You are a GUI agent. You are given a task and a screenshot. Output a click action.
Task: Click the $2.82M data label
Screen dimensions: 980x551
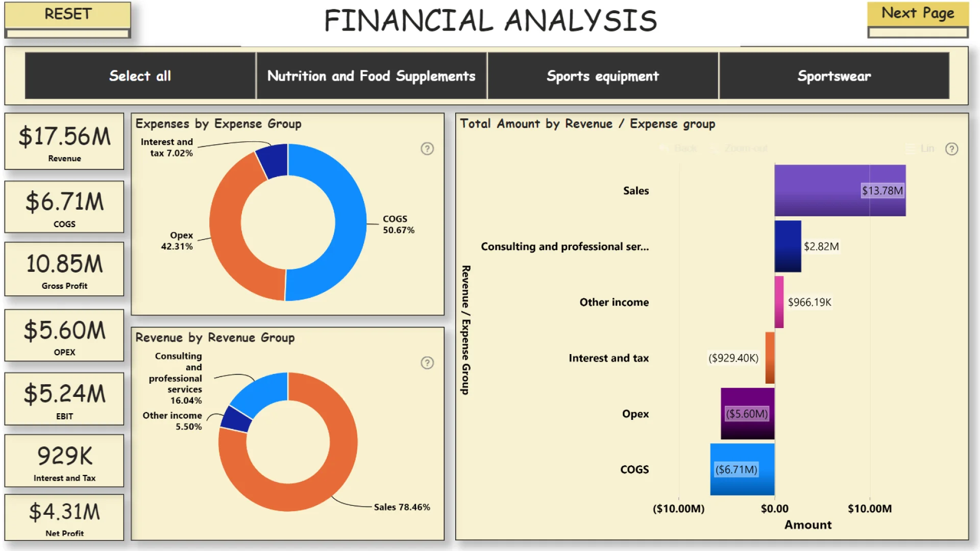821,246
